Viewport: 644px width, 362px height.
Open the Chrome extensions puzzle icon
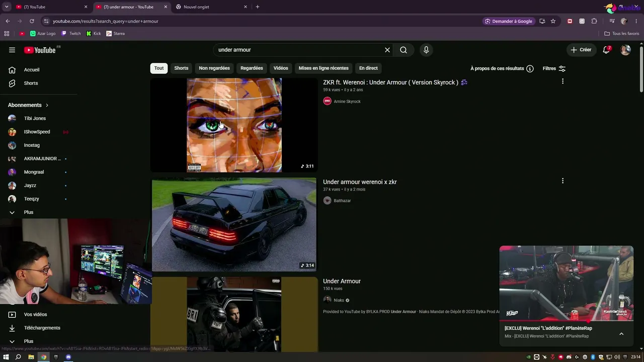pos(594,21)
